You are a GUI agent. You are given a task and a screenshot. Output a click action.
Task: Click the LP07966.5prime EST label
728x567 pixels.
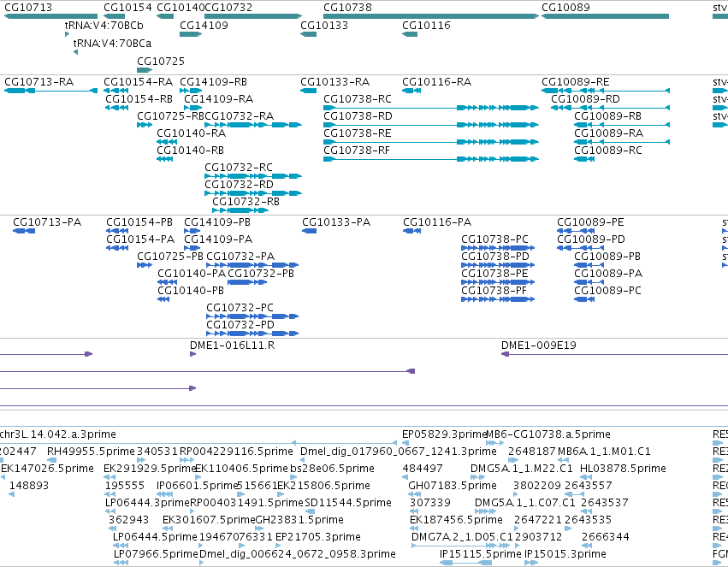tap(156, 554)
